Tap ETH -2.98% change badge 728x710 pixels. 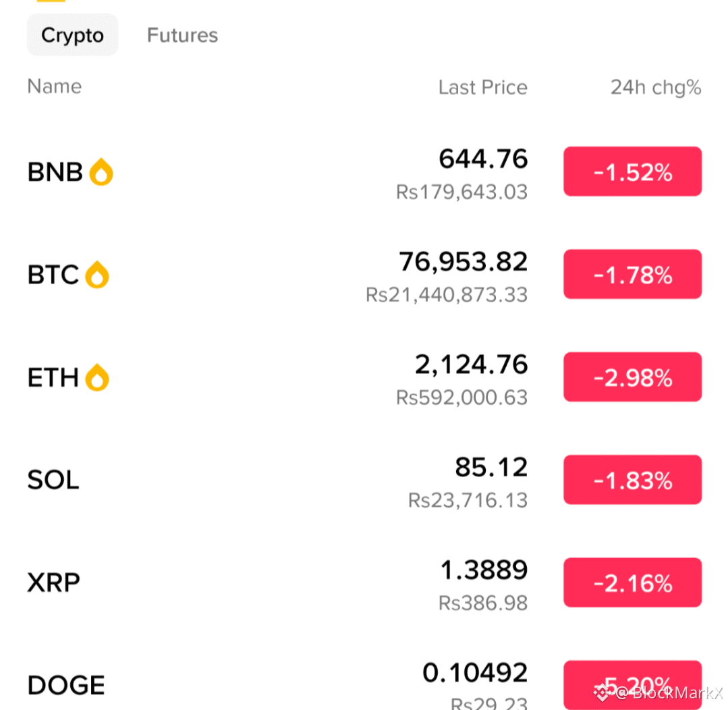[x=632, y=377]
